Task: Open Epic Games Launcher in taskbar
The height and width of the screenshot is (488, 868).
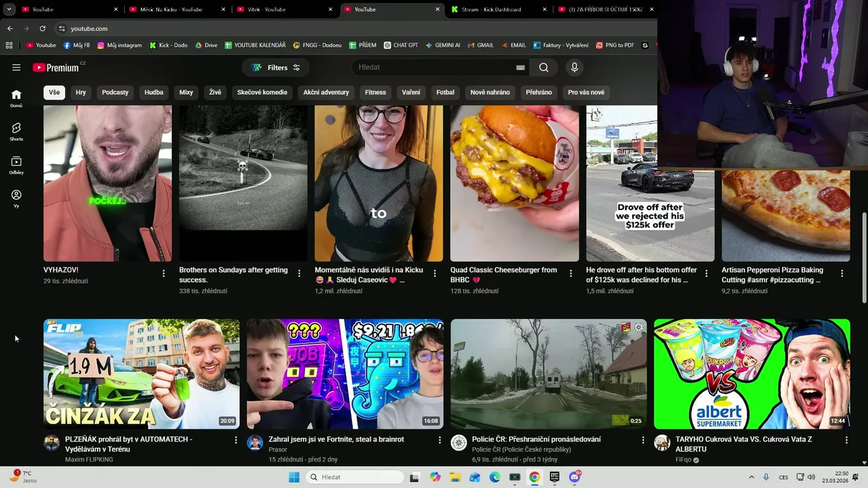Action: [x=554, y=477]
